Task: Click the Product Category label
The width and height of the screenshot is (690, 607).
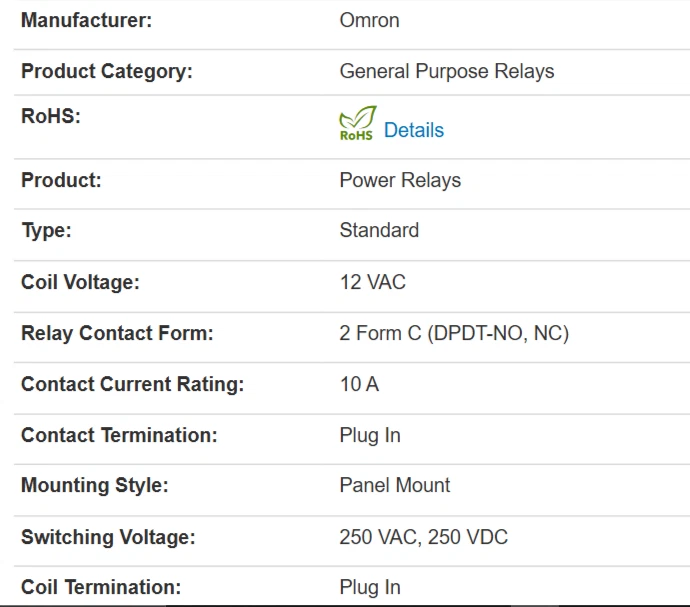Action: click(x=106, y=71)
